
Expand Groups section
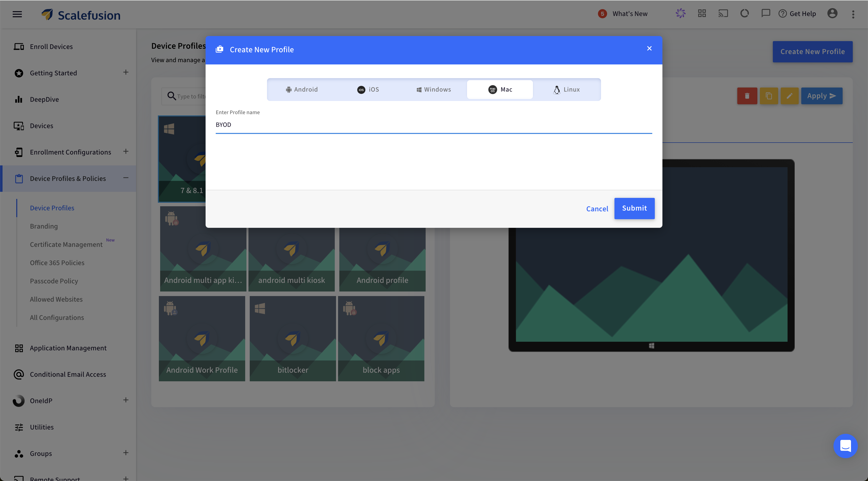[126, 453]
